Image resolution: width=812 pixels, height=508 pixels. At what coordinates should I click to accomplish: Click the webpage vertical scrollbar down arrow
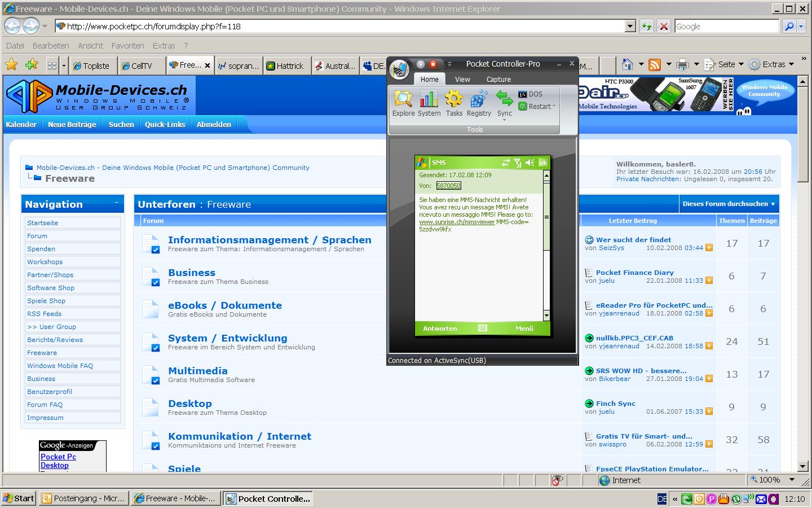point(803,466)
